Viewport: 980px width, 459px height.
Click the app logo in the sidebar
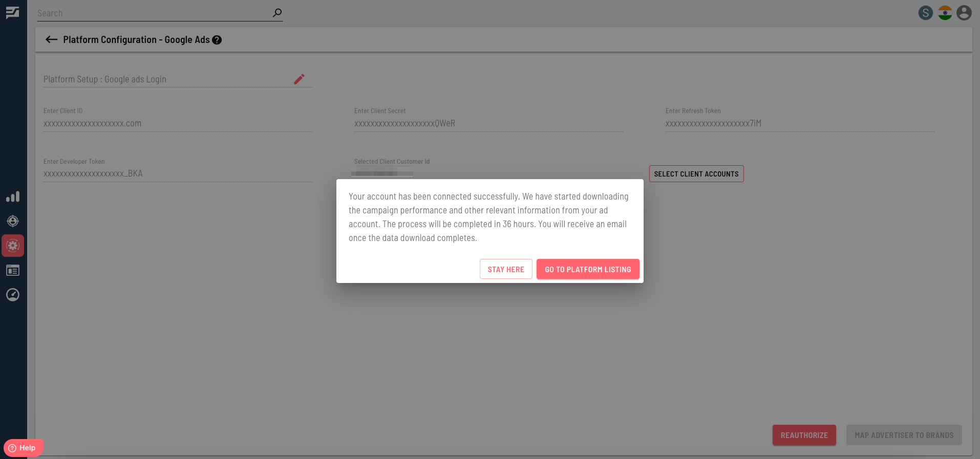pos(13,13)
